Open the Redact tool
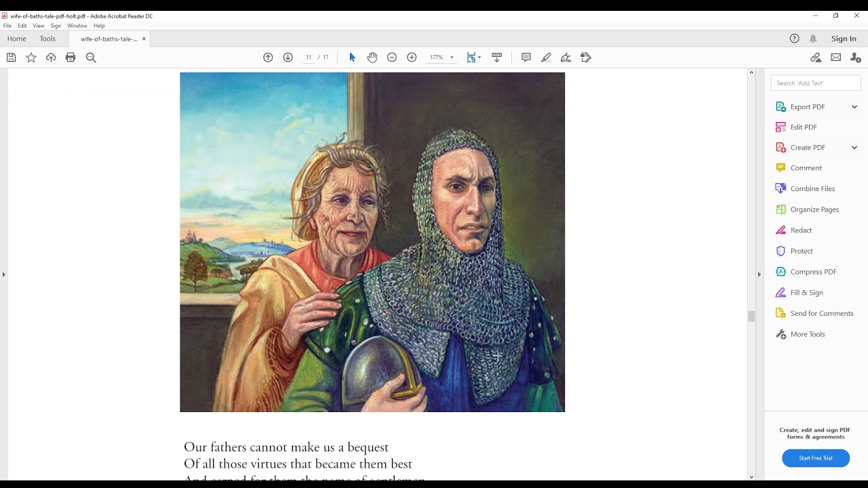Image resolution: width=868 pixels, height=488 pixels. click(x=801, y=230)
